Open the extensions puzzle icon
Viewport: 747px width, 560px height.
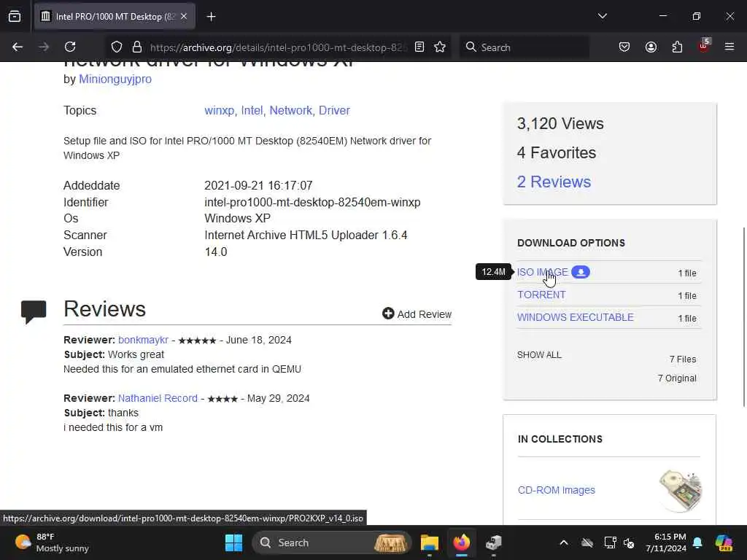pyautogui.click(x=677, y=47)
